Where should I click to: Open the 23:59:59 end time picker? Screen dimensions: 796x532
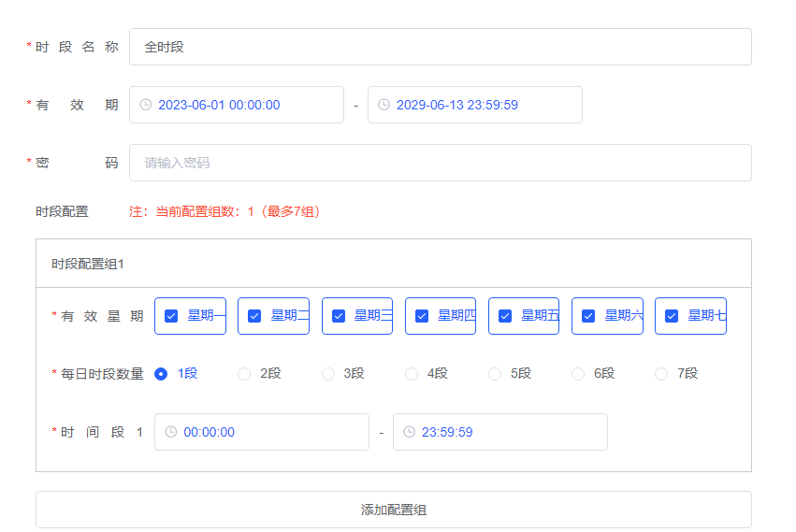coord(500,432)
